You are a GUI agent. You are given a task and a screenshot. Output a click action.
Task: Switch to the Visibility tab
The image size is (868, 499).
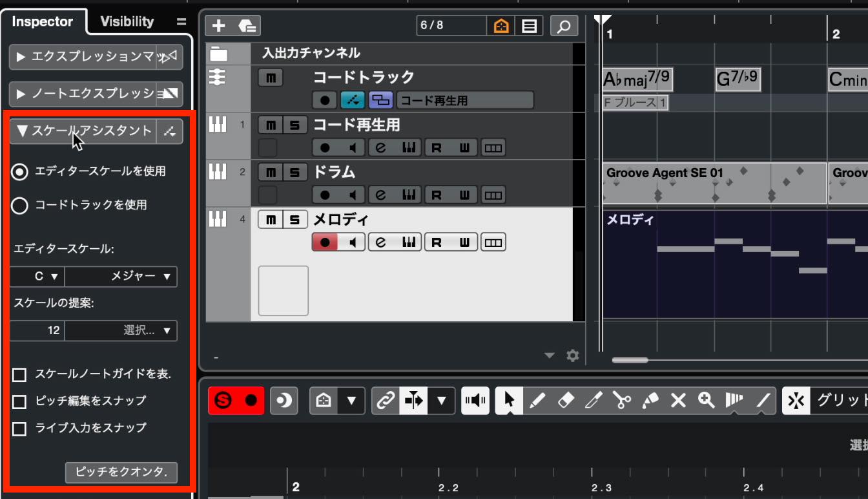coord(127,21)
